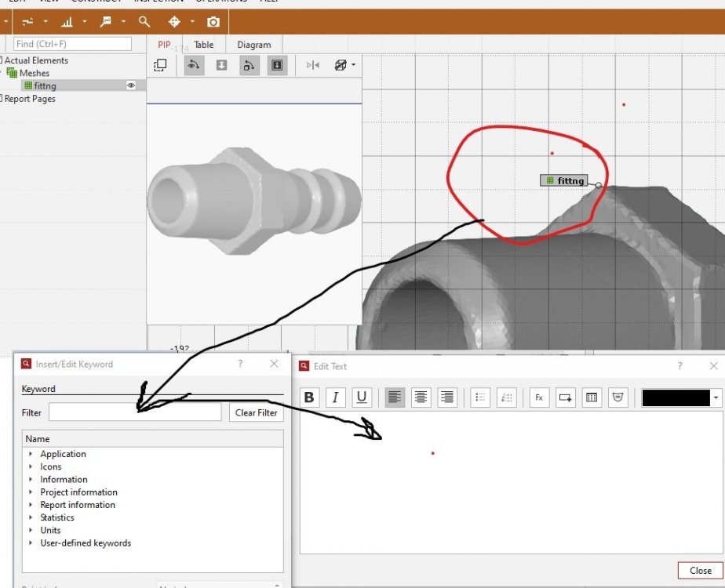The height and width of the screenshot is (588, 725).
Task: Click the magnifier search icon in orange toolbar
Action: (x=144, y=22)
